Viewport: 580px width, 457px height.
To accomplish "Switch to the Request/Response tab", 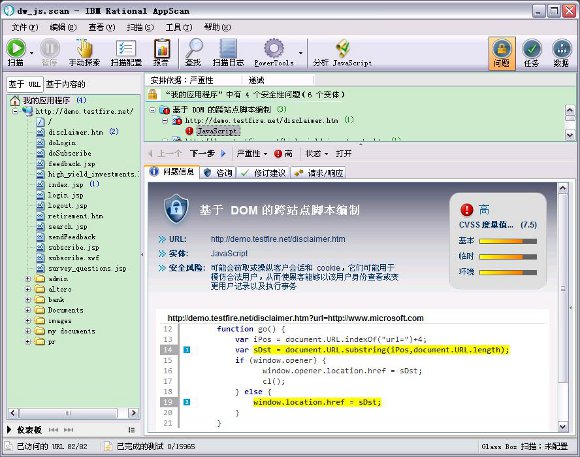I will (x=319, y=172).
